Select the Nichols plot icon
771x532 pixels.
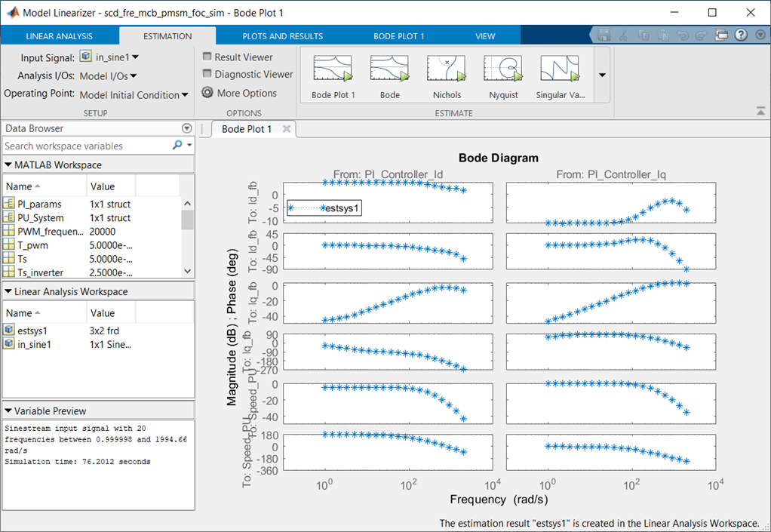[x=447, y=69]
